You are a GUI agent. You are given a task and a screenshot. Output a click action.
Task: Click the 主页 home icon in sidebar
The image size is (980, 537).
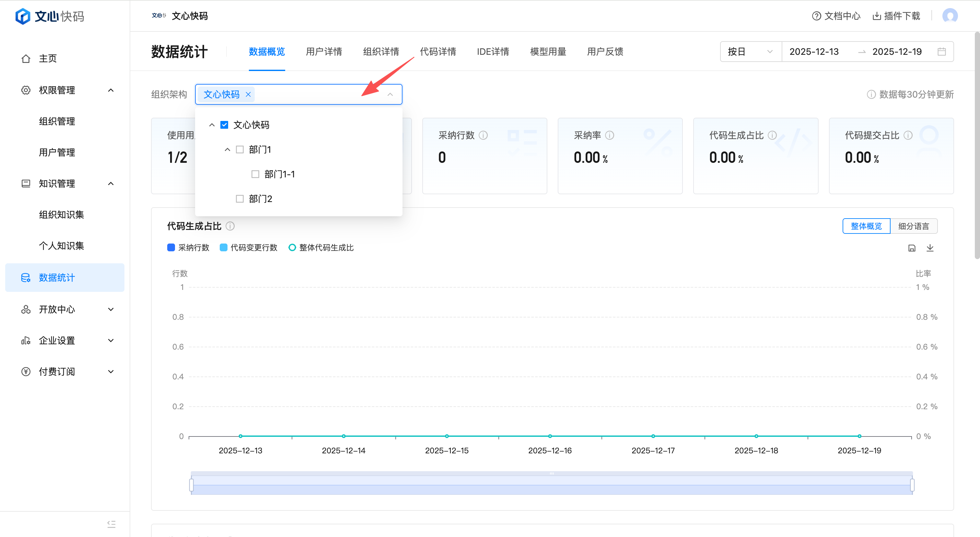point(26,59)
